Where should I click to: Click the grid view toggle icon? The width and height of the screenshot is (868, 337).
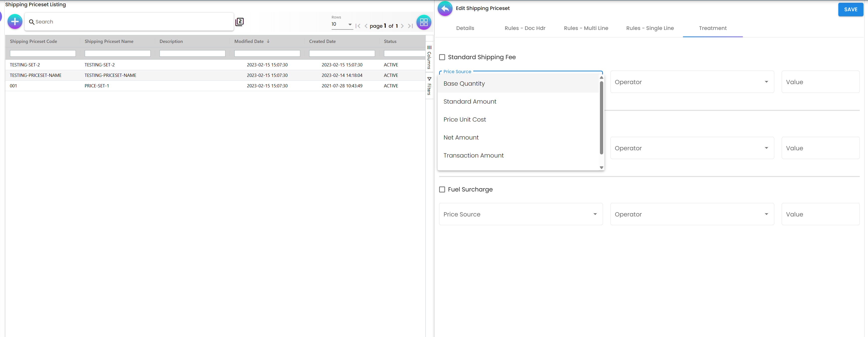pos(424,22)
